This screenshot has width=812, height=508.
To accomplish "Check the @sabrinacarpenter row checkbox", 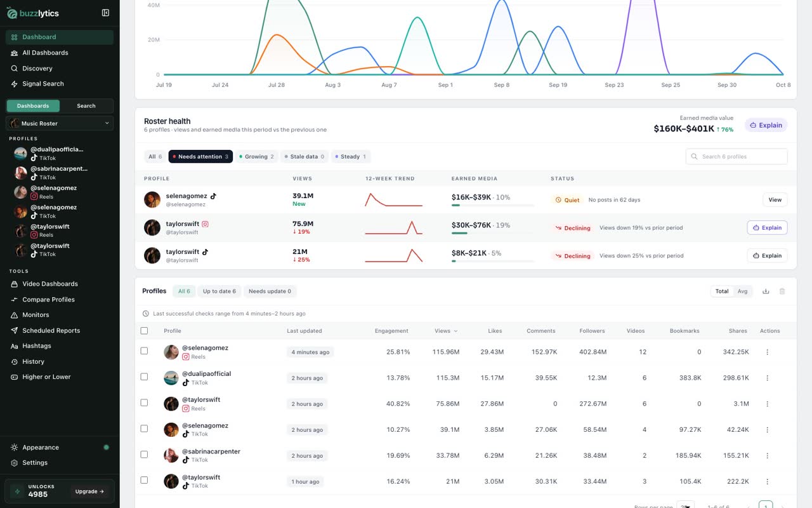I will click(x=144, y=455).
